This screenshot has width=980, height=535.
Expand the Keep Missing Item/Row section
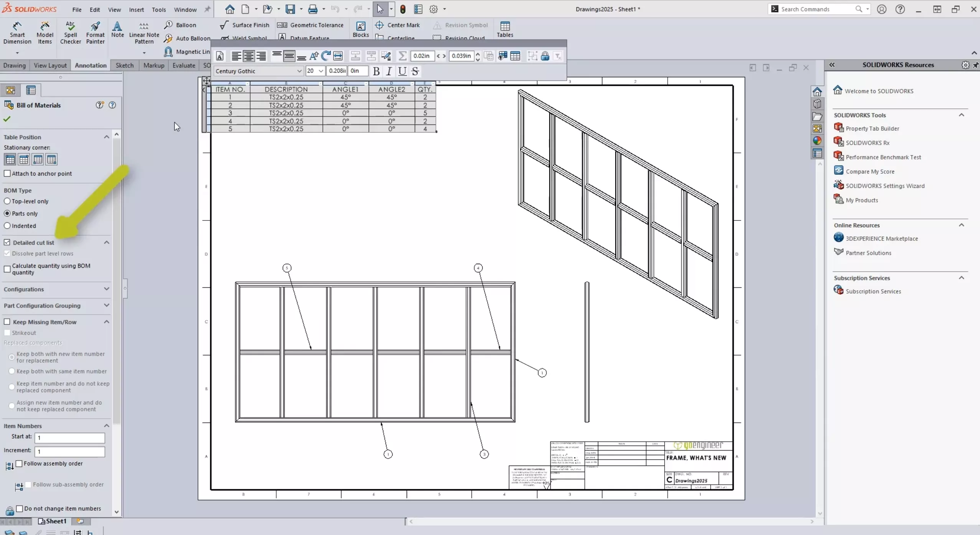coord(107,321)
